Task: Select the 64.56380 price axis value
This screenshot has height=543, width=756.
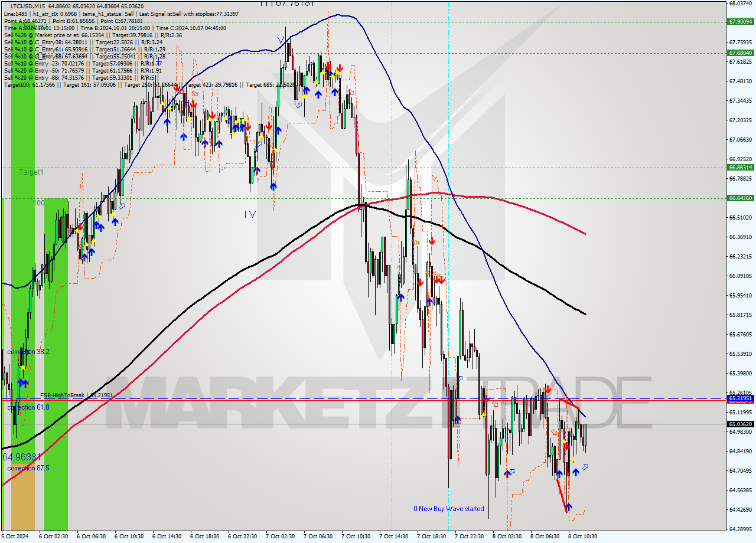Action: [741, 490]
